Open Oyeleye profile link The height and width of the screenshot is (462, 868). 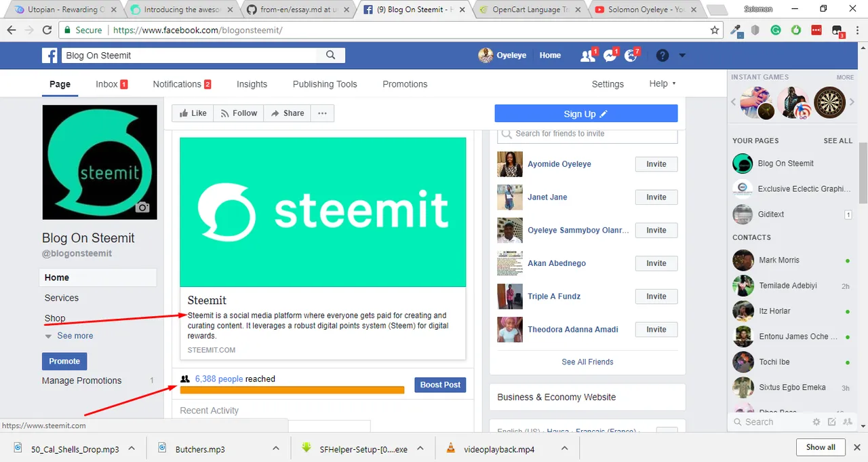point(503,56)
